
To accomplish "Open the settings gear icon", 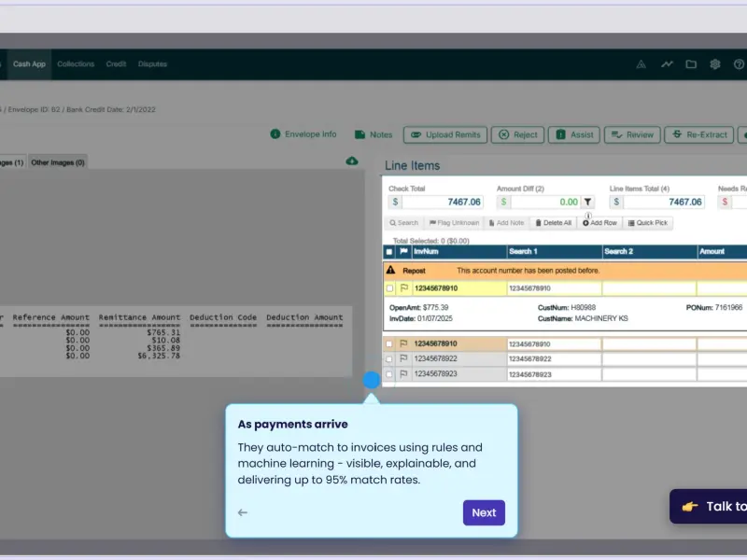I will pos(715,64).
